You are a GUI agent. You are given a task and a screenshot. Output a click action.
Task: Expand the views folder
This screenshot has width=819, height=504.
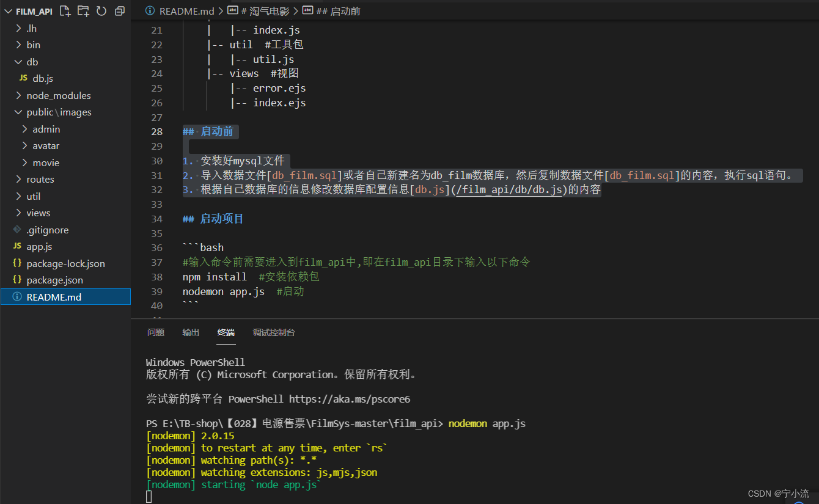[x=17, y=213]
